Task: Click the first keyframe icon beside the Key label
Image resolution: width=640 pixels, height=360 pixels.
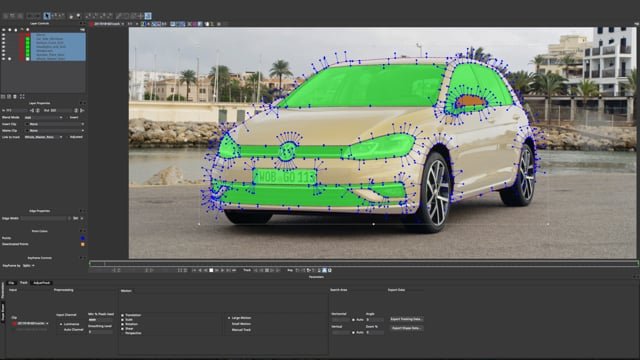Action: [x=298, y=270]
